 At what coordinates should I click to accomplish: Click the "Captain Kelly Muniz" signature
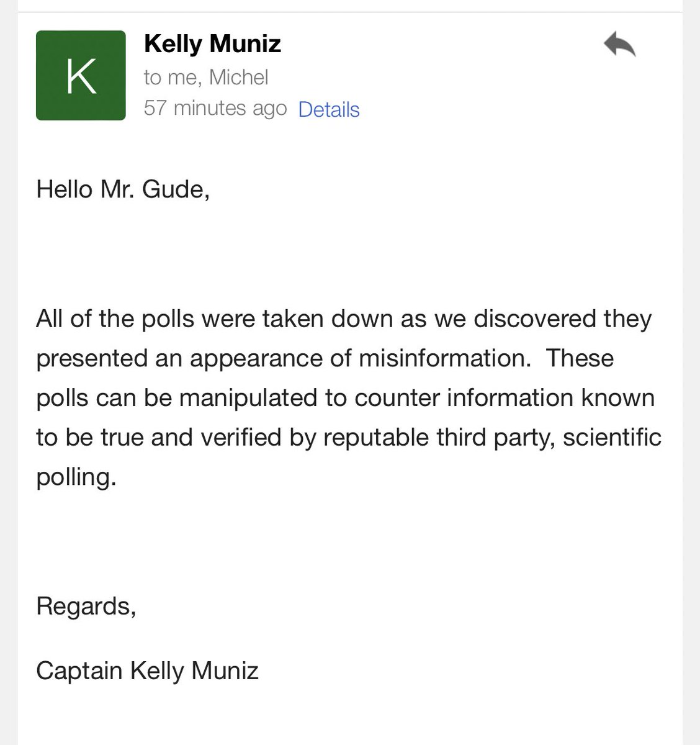147,671
